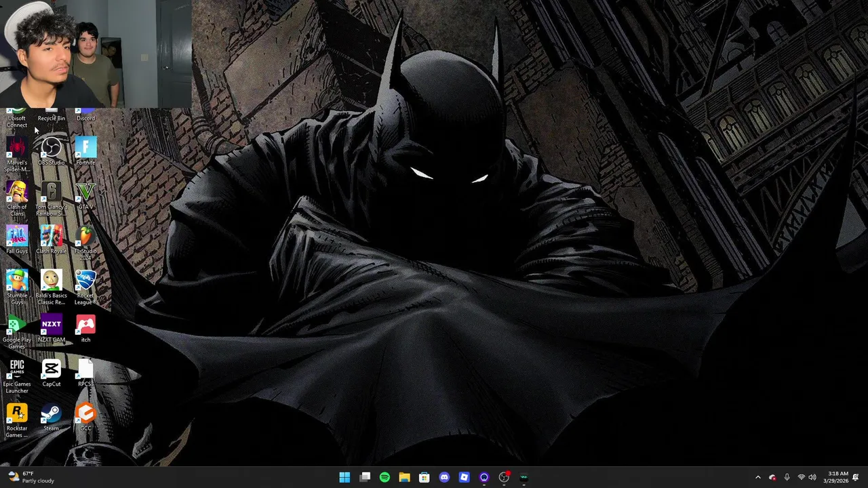This screenshot has width=868, height=488.
Task: Open Roblox from the taskbar
Action: click(x=464, y=477)
